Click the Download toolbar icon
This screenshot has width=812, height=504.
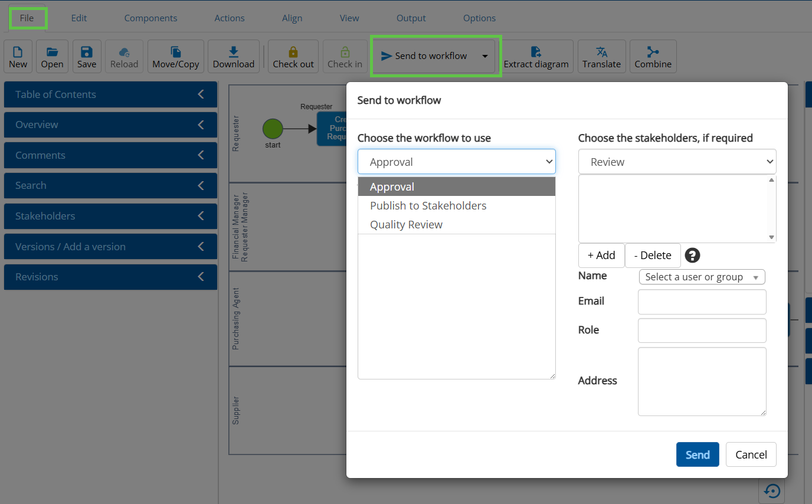coord(234,52)
